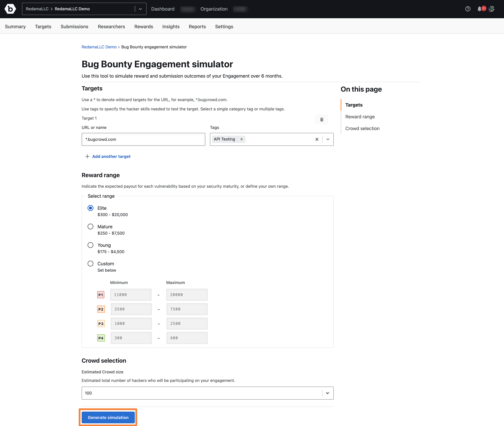
Task: Click Add another target link
Action: click(x=111, y=157)
